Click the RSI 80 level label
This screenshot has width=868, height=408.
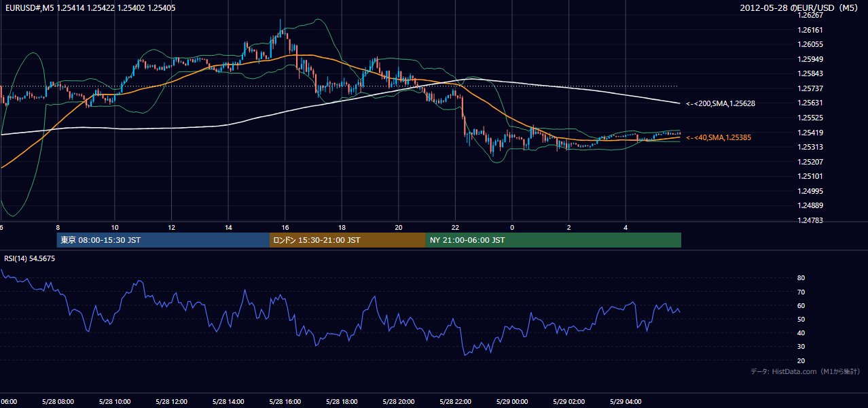(801, 278)
